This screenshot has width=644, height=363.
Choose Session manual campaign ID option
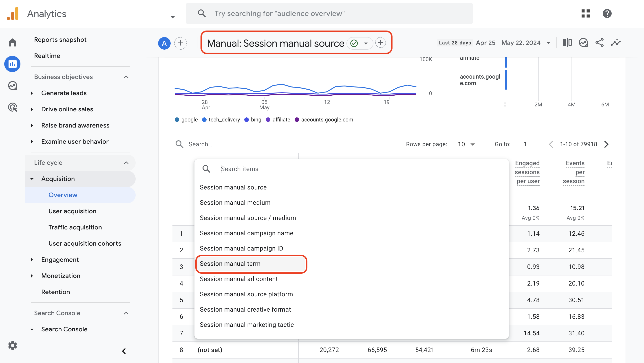click(x=241, y=248)
